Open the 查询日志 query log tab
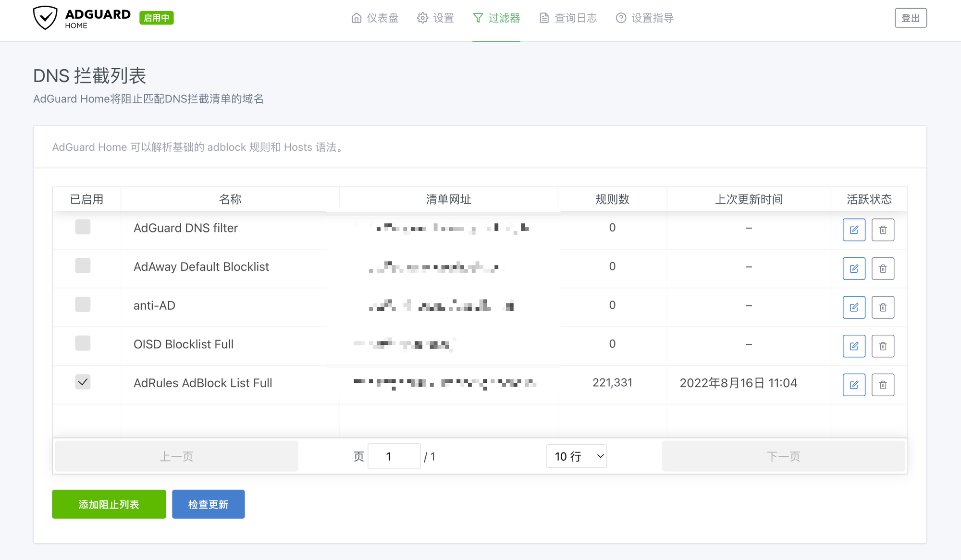 (x=568, y=18)
